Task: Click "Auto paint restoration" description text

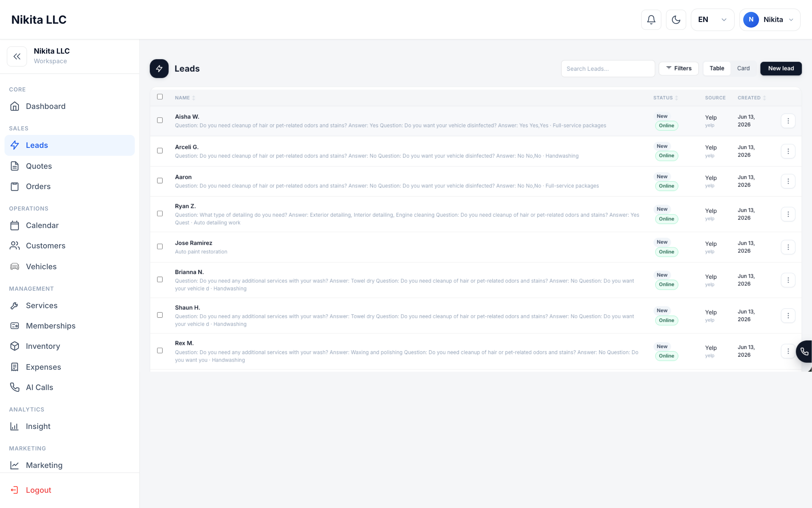Action: point(201,252)
